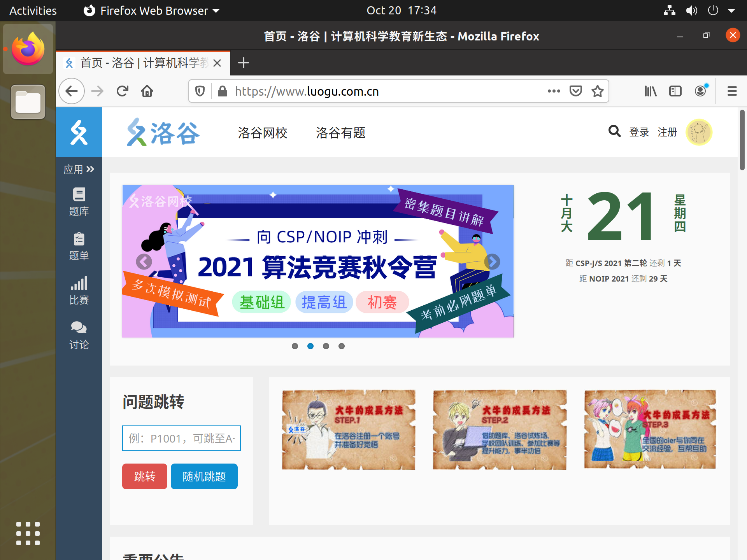Open STEP.3 大牛的成长方法 image
The width and height of the screenshot is (747, 560).
[650, 429]
